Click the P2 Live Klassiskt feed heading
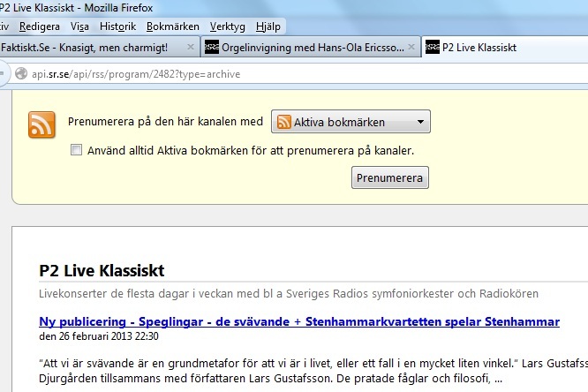588x392 pixels. click(x=102, y=270)
